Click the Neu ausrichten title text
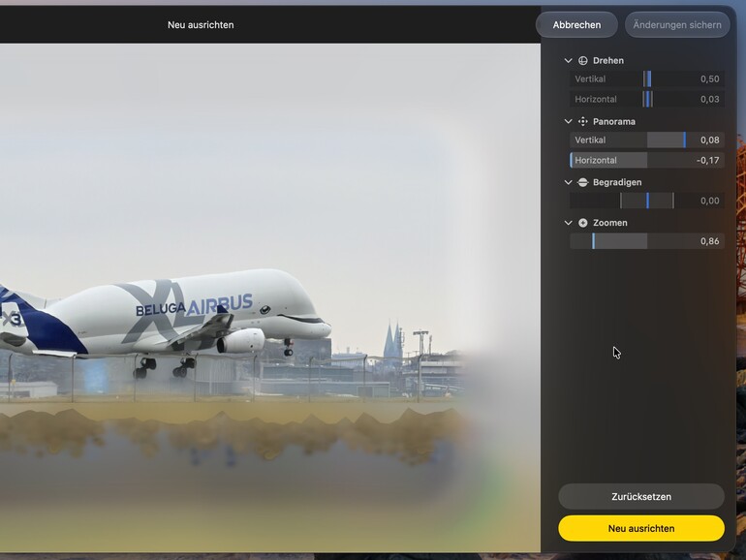The height and width of the screenshot is (560, 746). (201, 25)
